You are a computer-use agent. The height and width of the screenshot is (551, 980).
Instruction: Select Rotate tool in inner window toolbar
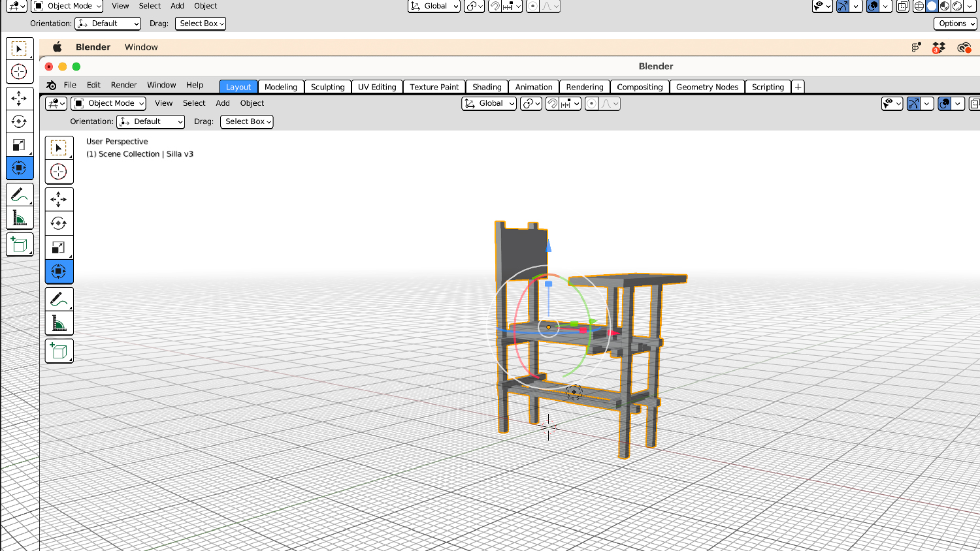[59, 223]
